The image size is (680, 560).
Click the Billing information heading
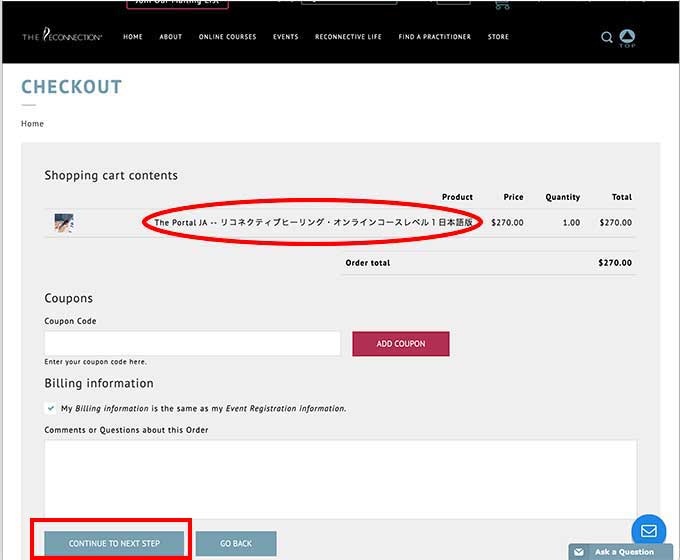click(99, 383)
